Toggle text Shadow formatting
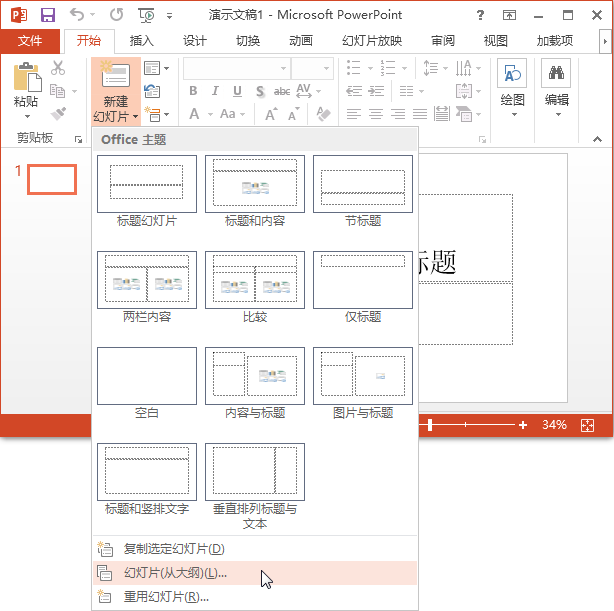The image size is (614, 611). pos(260,91)
